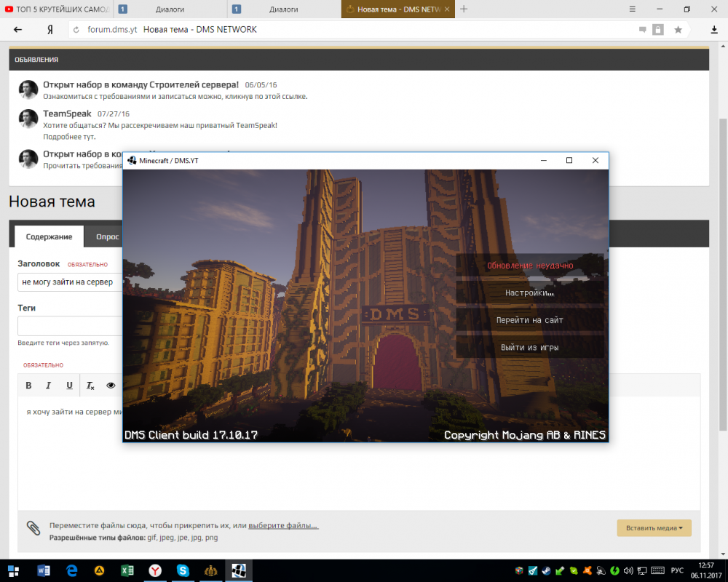The width and height of the screenshot is (728, 582).
Task: Toggle the editor preview eye icon
Action: (x=111, y=386)
